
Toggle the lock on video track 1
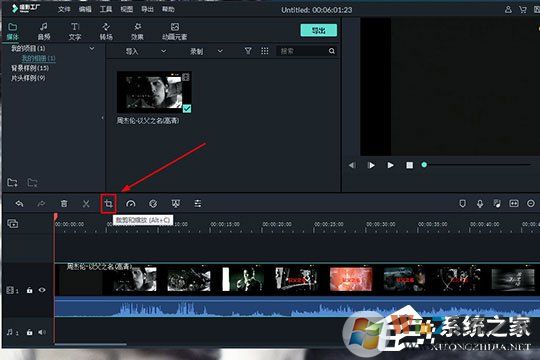30,290
